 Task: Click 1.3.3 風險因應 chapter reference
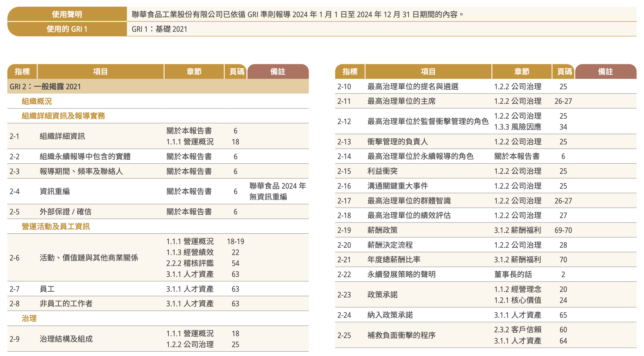point(518,127)
